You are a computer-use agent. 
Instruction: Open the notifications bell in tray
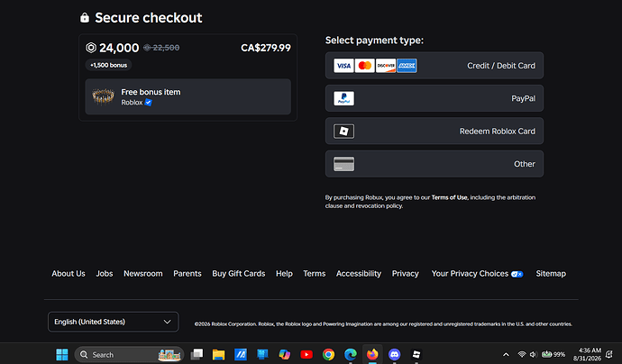tap(609, 354)
